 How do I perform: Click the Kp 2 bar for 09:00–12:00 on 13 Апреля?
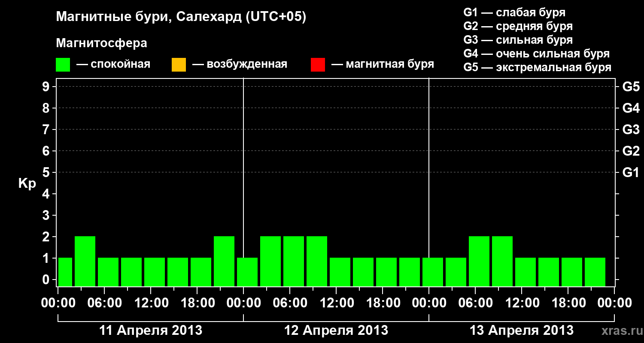tap(502, 261)
